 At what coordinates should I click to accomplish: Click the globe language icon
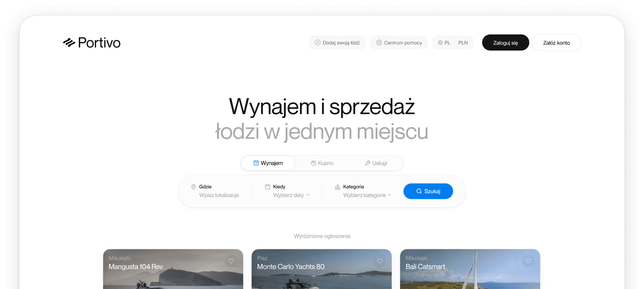pyautogui.click(x=440, y=42)
